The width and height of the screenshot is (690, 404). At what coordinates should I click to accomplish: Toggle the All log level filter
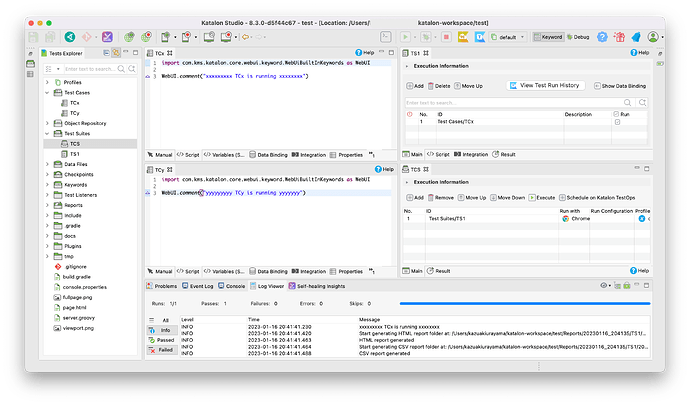[x=162, y=320]
